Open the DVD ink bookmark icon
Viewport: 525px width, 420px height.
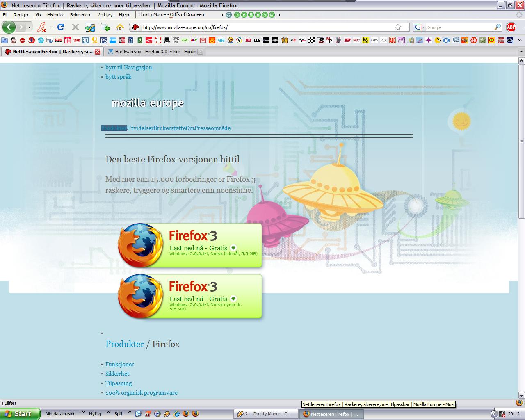176,40
